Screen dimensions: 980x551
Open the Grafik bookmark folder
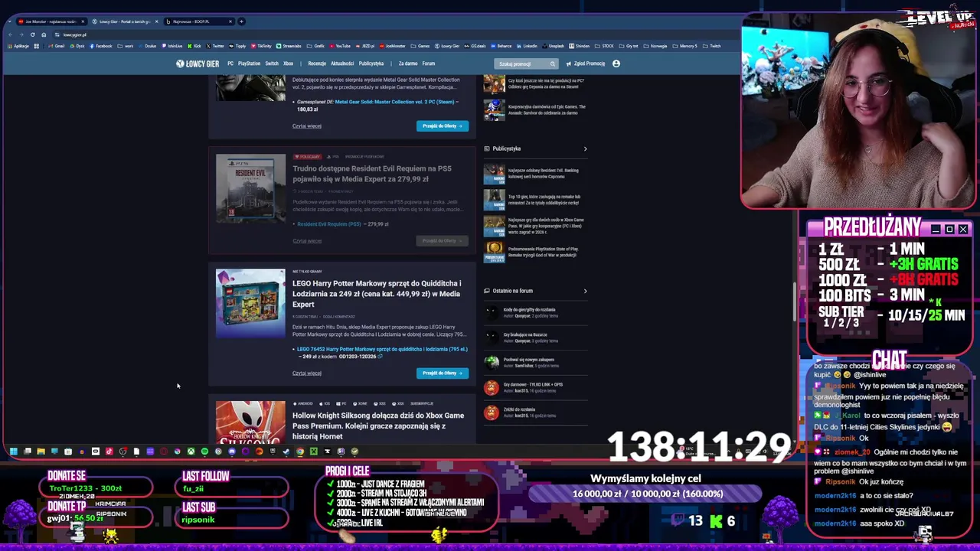[x=315, y=46]
